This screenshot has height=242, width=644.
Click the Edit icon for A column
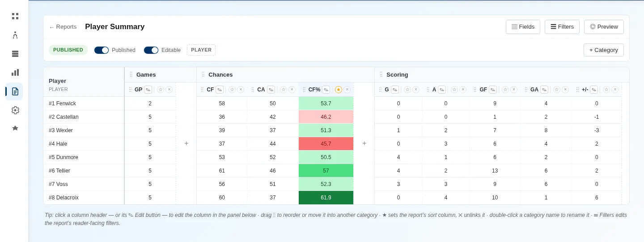coord(442,90)
